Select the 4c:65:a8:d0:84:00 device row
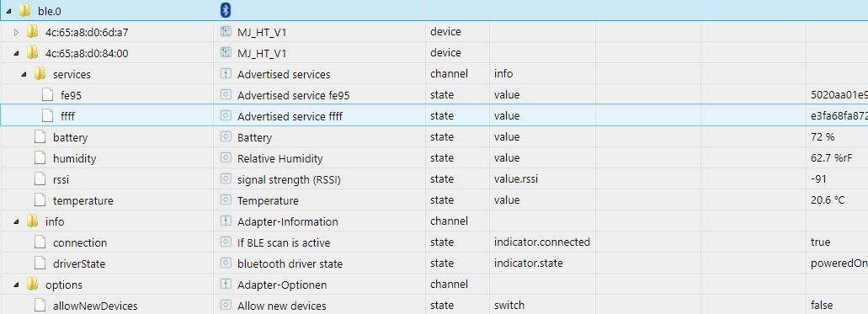The height and width of the screenshot is (314, 868). click(87, 53)
